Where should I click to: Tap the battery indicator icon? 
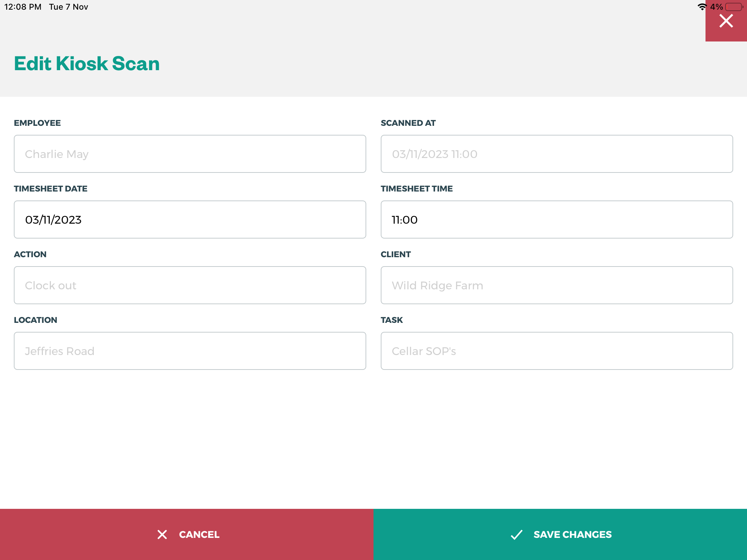(734, 7)
